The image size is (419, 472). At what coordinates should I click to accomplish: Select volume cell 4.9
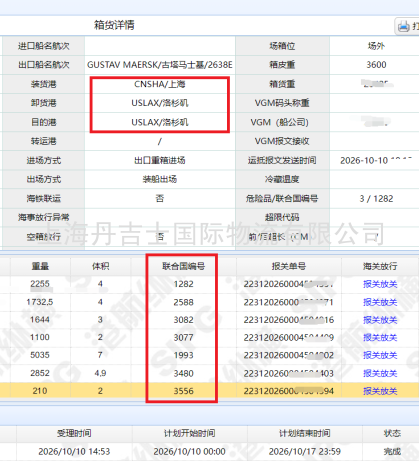coord(100,373)
